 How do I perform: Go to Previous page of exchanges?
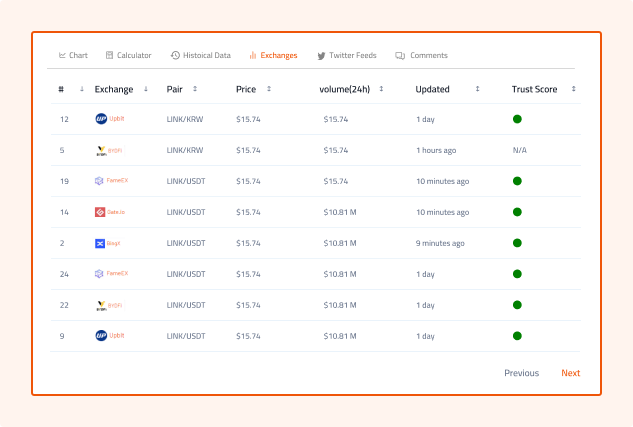(521, 373)
